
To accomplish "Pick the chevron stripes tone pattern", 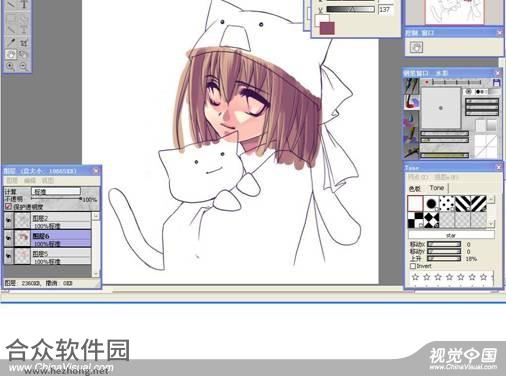I will coord(478,203).
